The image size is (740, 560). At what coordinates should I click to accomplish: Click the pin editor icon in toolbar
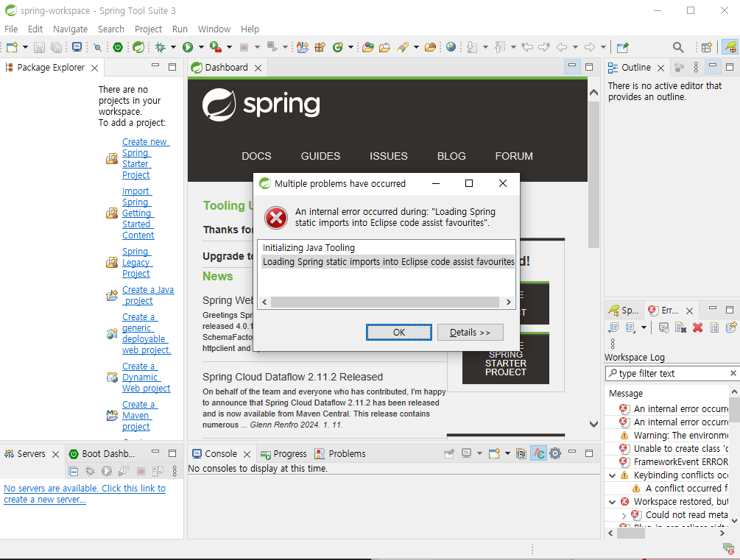(622, 47)
